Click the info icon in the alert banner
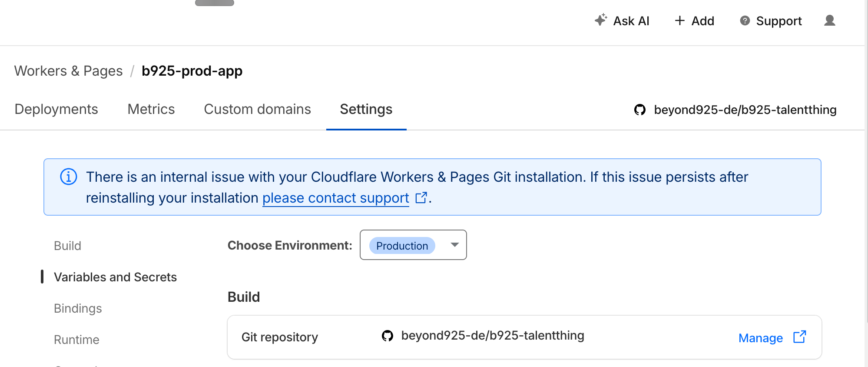 (x=69, y=177)
